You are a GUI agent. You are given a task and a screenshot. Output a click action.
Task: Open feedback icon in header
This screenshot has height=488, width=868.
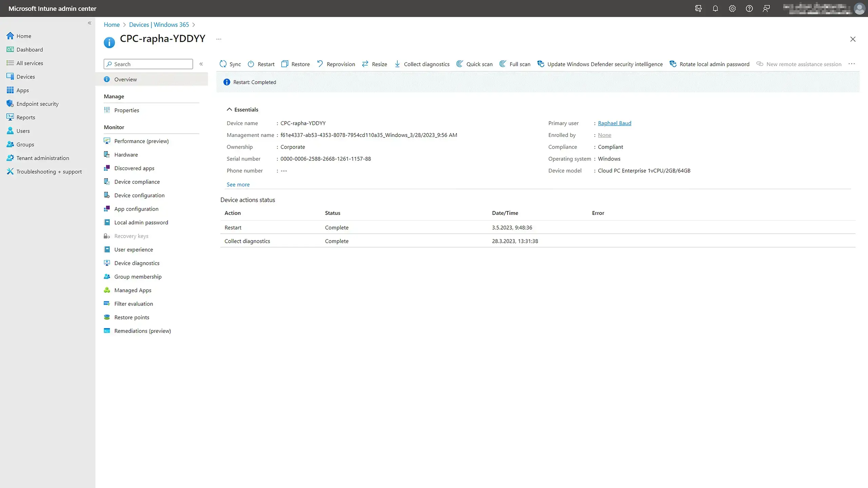click(x=766, y=8)
